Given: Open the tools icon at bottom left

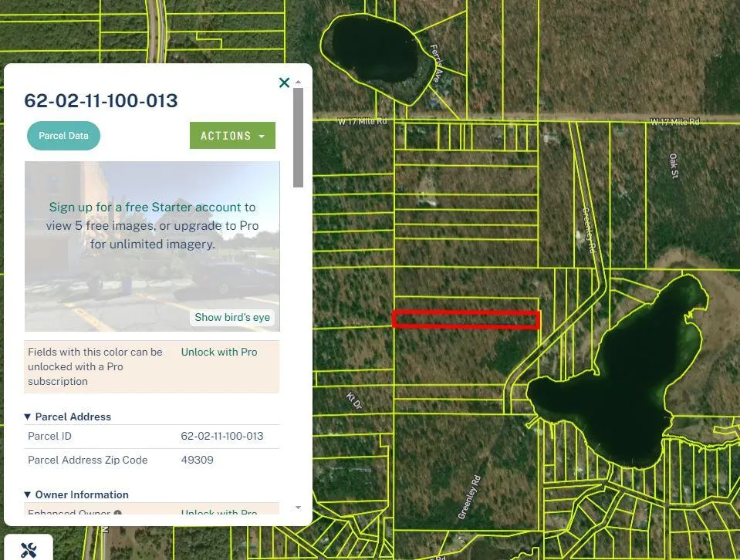Looking at the screenshot, I should (x=29, y=549).
